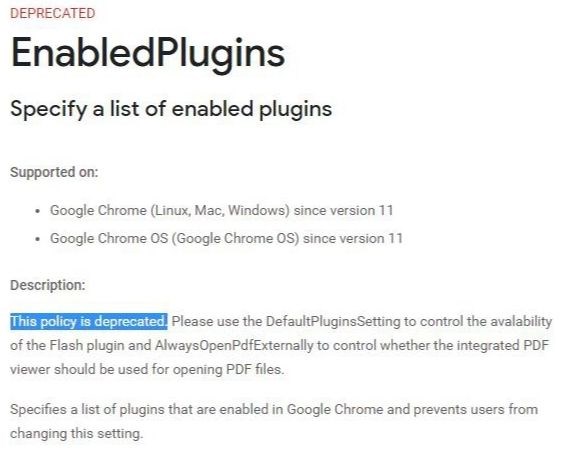Click the second bullet point marker

pos(38,239)
